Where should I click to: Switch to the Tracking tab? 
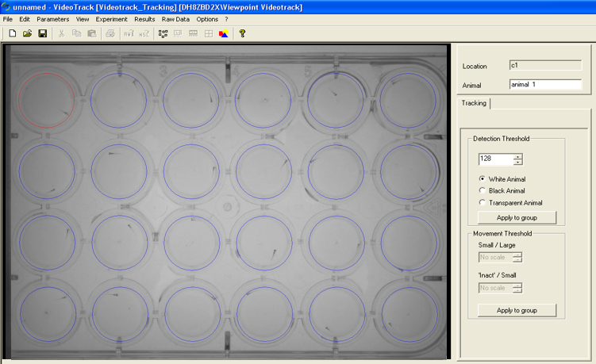click(475, 103)
